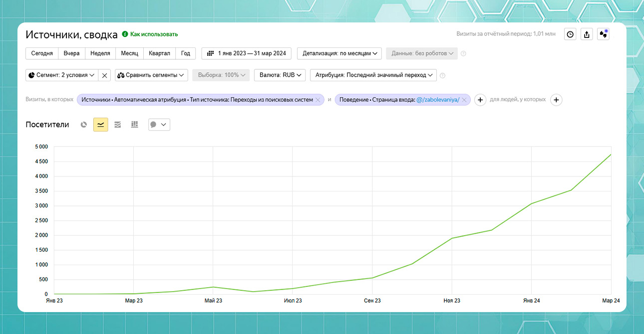This screenshot has width=644, height=334.
Task: Toggle the line chart view
Action: click(100, 125)
